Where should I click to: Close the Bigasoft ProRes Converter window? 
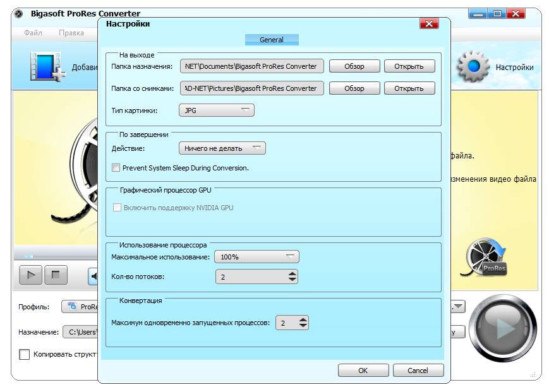click(516, 14)
